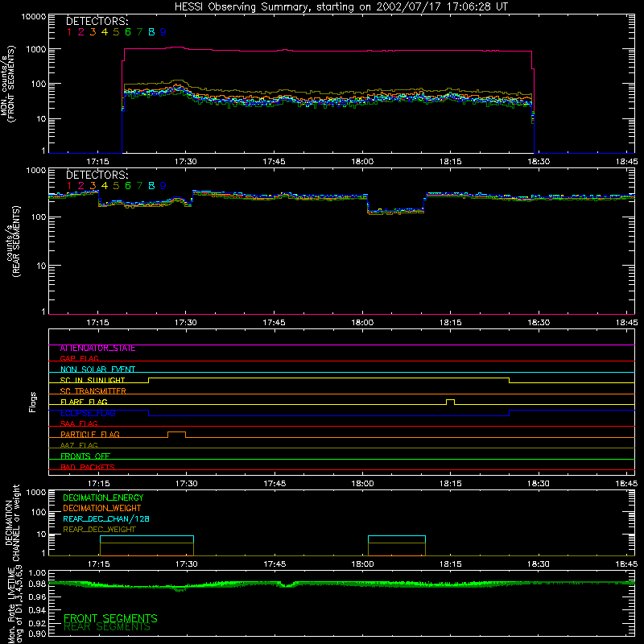The image size is (644, 644).
Task: Click the 17:45 tick below front segments plot
Action: click(274, 162)
